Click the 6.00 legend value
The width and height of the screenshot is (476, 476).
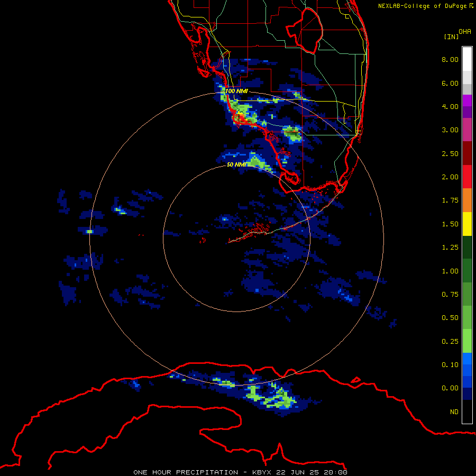click(450, 83)
